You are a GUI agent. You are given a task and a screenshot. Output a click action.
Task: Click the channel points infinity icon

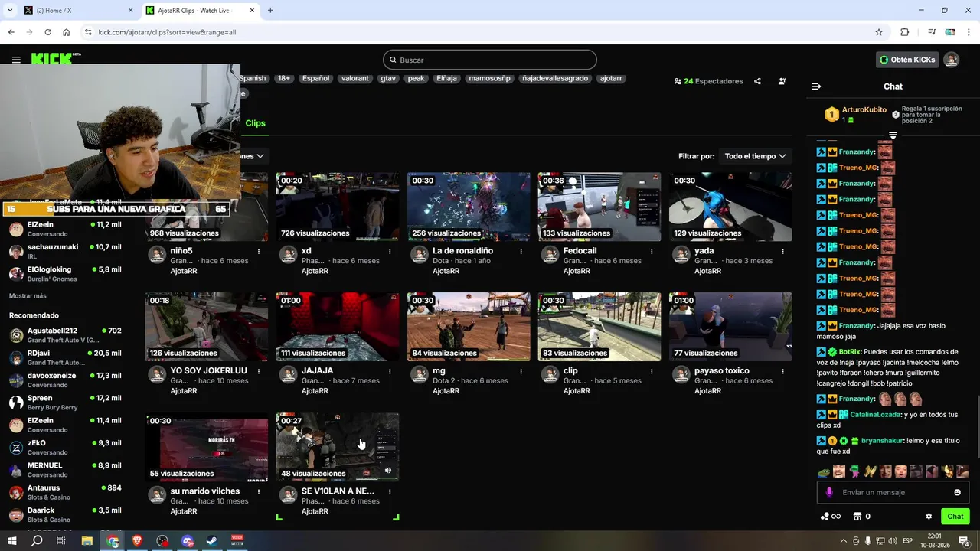pyautogui.click(x=831, y=517)
